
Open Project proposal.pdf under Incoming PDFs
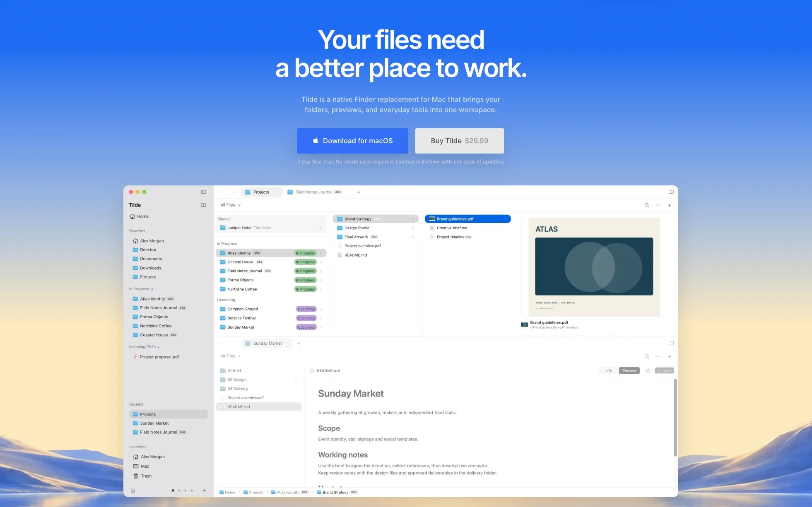(156, 357)
